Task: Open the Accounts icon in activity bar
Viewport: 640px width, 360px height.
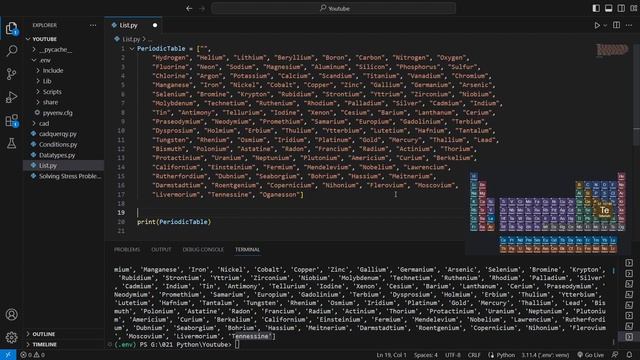Action: (x=11, y=314)
